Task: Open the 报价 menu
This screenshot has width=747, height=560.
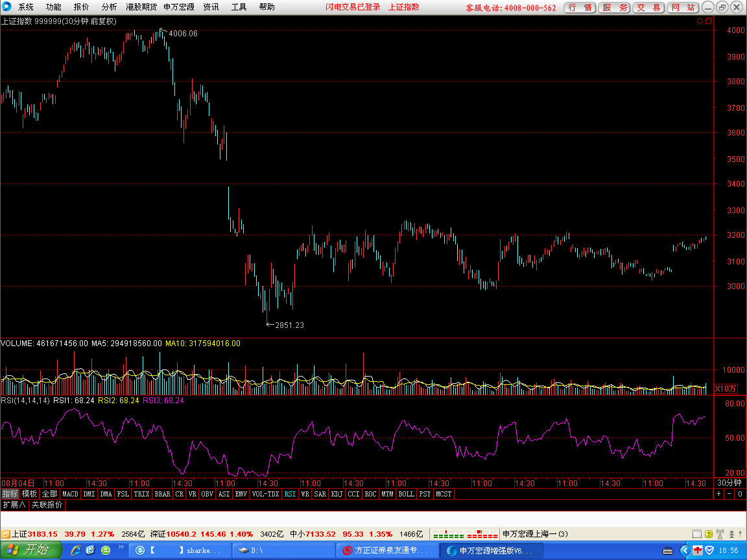Action: tap(81, 7)
